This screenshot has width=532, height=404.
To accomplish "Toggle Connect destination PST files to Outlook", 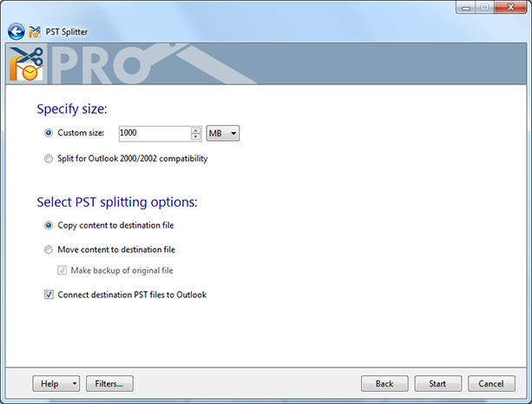I will click(x=49, y=295).
